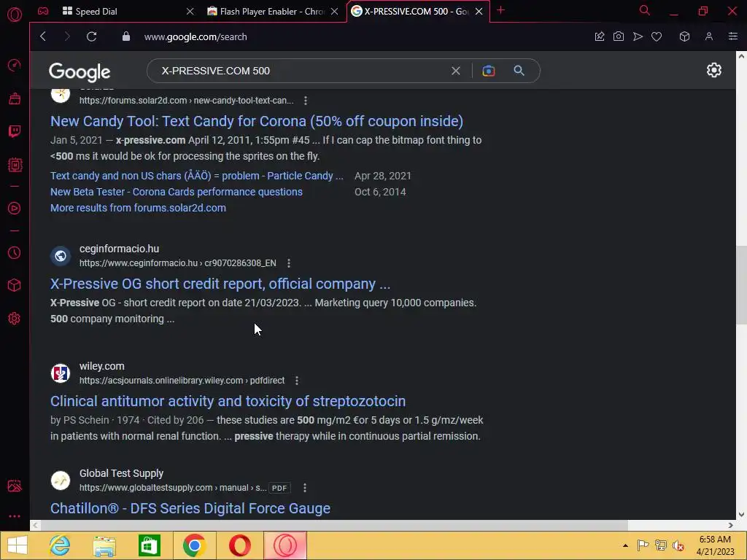This screenshot has height=560, width=747.
Task: Open Chatillon DFS Series Force Gauge result
Action: click(x=190, y=508)
